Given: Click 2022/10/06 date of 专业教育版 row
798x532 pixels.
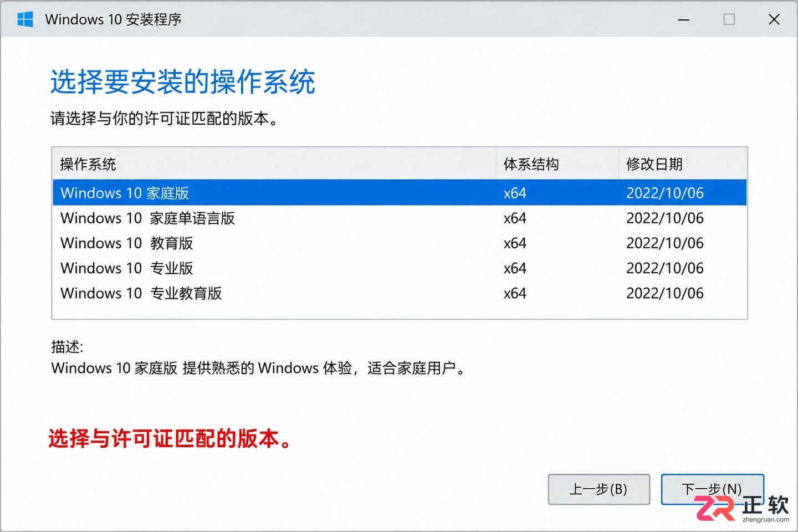Looking at the screenshot, I should coord(665,293).
